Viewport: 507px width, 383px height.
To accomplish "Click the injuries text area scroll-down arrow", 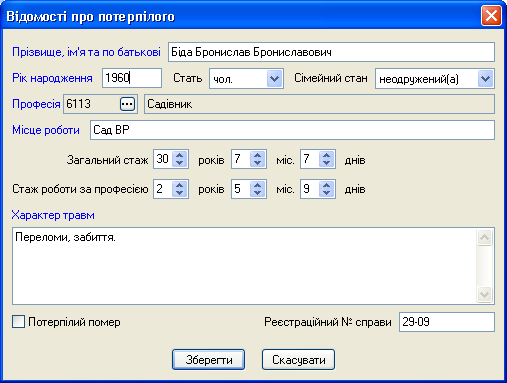I will pyautogui.click(x=485, y=295).
